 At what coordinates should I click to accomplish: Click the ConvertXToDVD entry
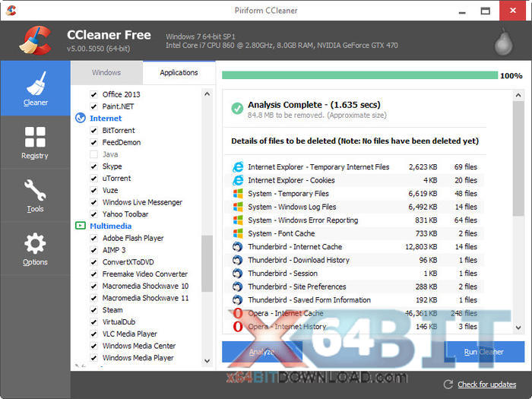click(x=128, y=262)
